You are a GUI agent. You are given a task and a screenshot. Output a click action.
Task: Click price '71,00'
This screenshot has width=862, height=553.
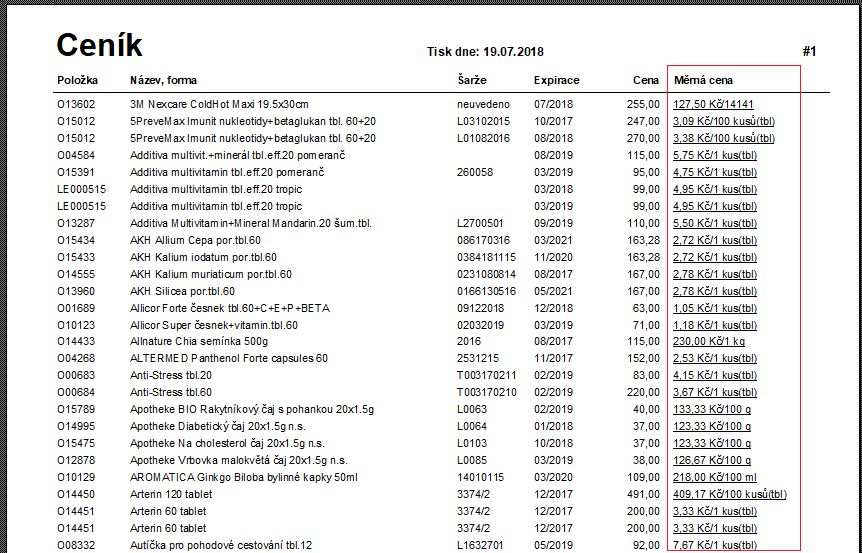pyautogui.click(x=646, y=325)
